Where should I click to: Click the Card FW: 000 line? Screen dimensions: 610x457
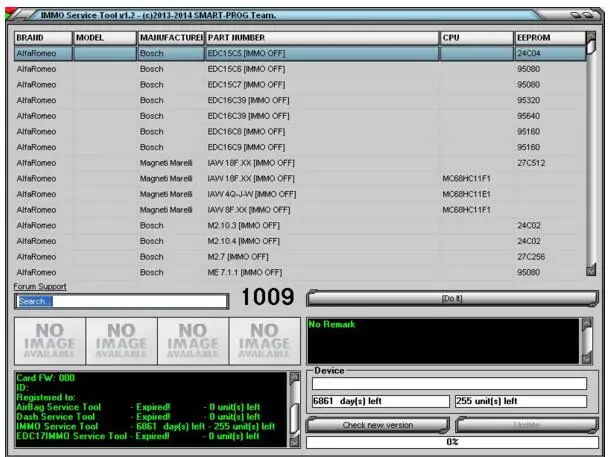(x=46, y=378)
